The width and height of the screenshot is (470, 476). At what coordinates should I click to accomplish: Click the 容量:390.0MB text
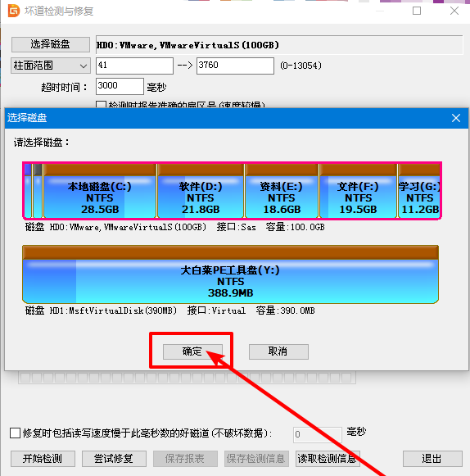click(285, 311)
